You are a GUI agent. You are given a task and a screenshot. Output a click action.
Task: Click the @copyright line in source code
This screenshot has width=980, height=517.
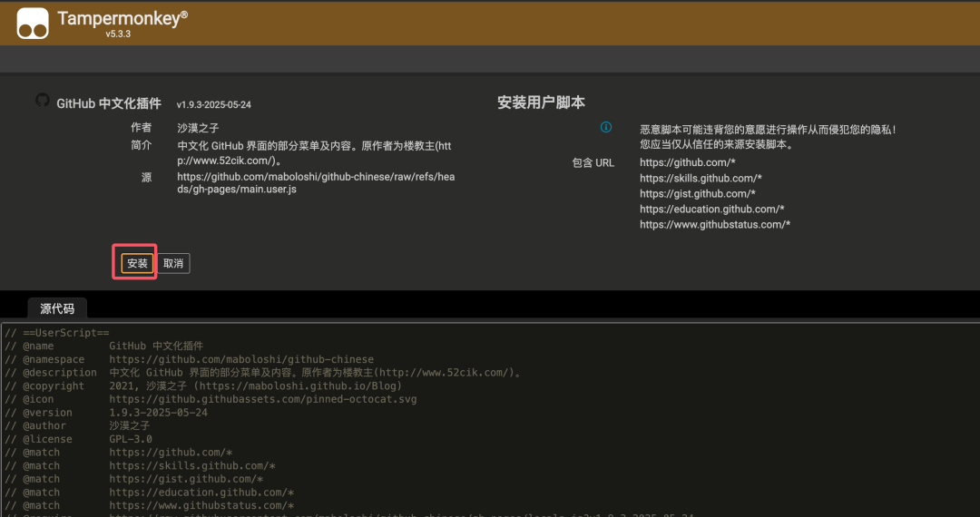pos(204,385)
